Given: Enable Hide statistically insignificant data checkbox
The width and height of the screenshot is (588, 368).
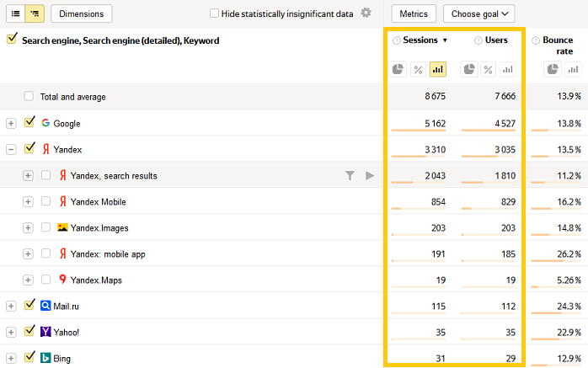Looking at the screenshot, I should pyautogui.click(x=214, y=13).
